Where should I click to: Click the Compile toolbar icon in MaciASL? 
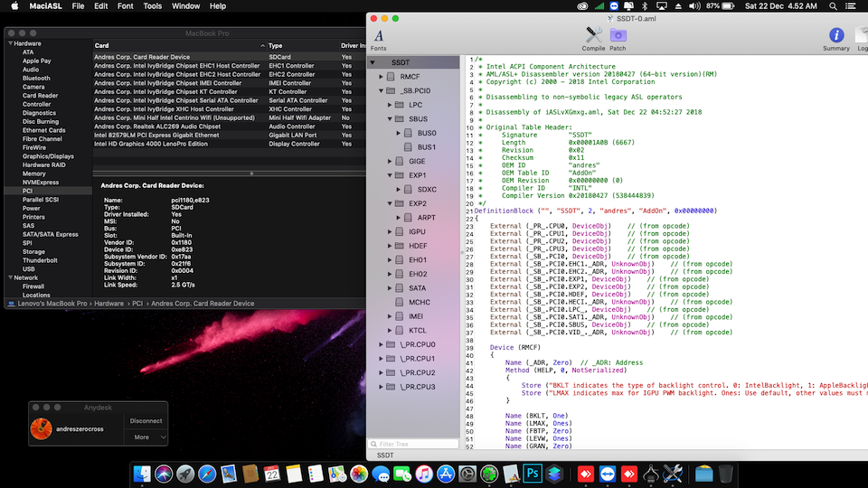click(593, 36)
